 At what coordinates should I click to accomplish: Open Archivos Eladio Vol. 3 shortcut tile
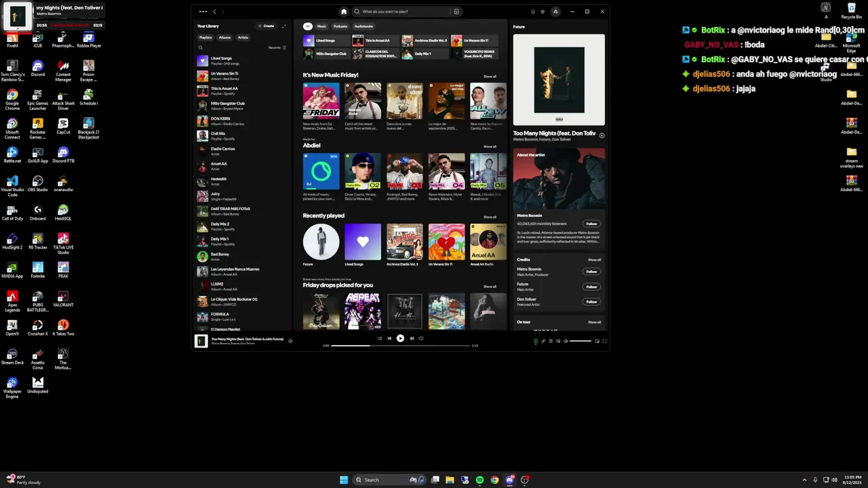click(x=425, y=41)
